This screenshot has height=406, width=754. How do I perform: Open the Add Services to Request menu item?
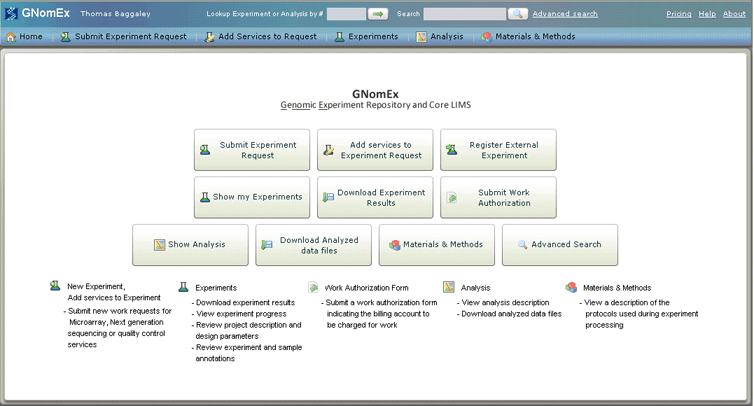pyautogui.click(x=261, y=37)
